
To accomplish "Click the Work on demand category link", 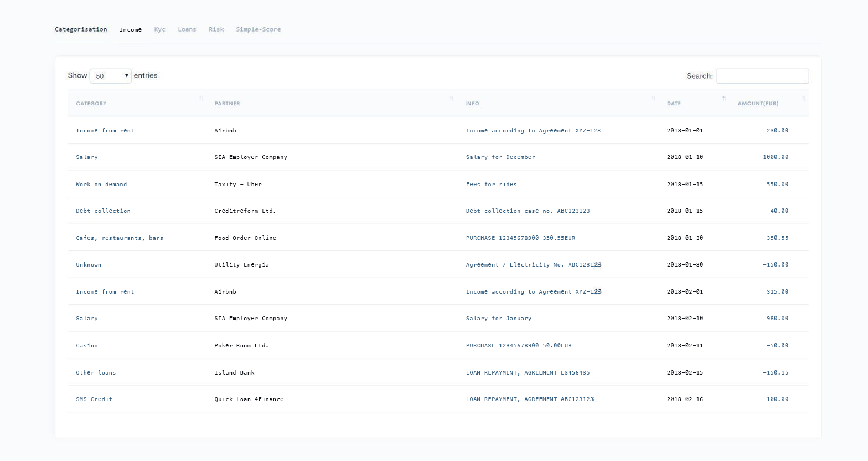I will click(101, 185).
